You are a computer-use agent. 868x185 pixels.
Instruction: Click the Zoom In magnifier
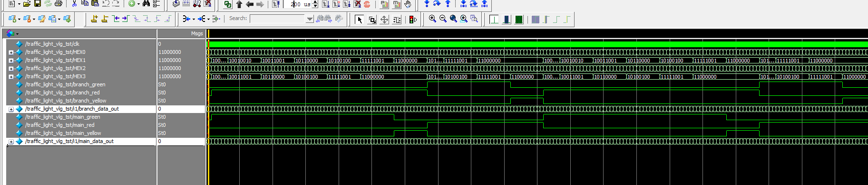coord(432,19)
